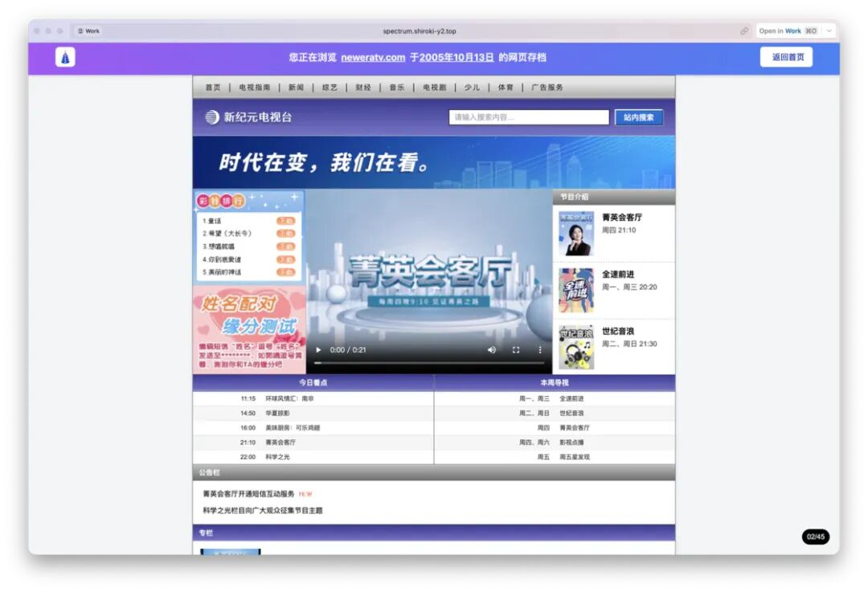Select 电视剧 in the navigation bar
The height and width of the screenshot is (592, 868).
[435, 88]
